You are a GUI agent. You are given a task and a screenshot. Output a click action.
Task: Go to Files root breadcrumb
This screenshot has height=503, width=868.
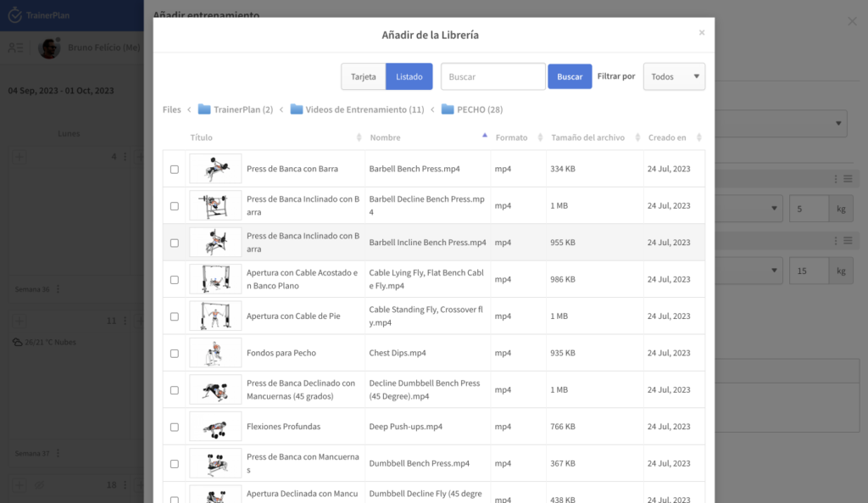tap(171, 109)
